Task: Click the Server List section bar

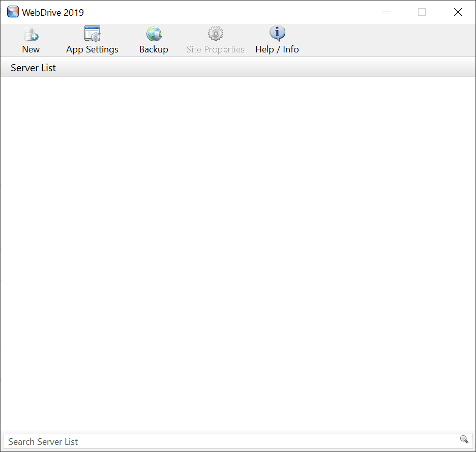Action: point(203,67)
